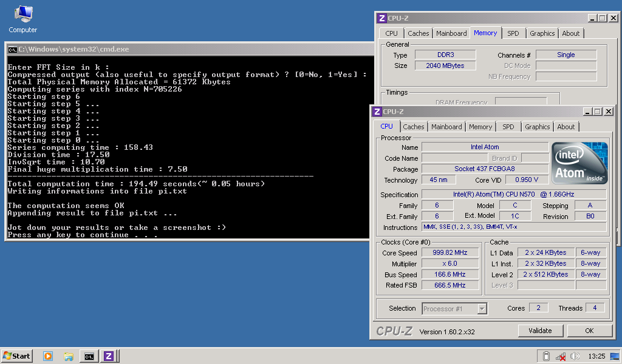622x364 pixels.
Task: Switch to CPU-Z taskbar button
Action: pyautogui.click(x=109, y=356)
